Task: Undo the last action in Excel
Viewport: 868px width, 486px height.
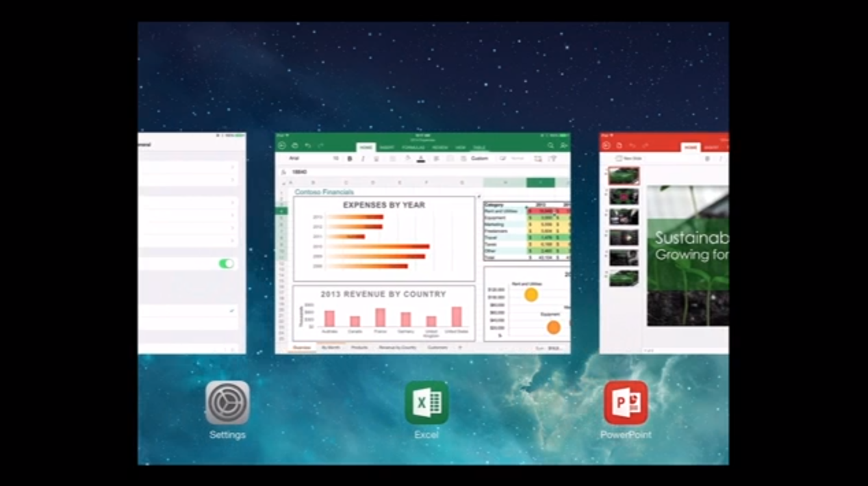Action: [308, 146]
